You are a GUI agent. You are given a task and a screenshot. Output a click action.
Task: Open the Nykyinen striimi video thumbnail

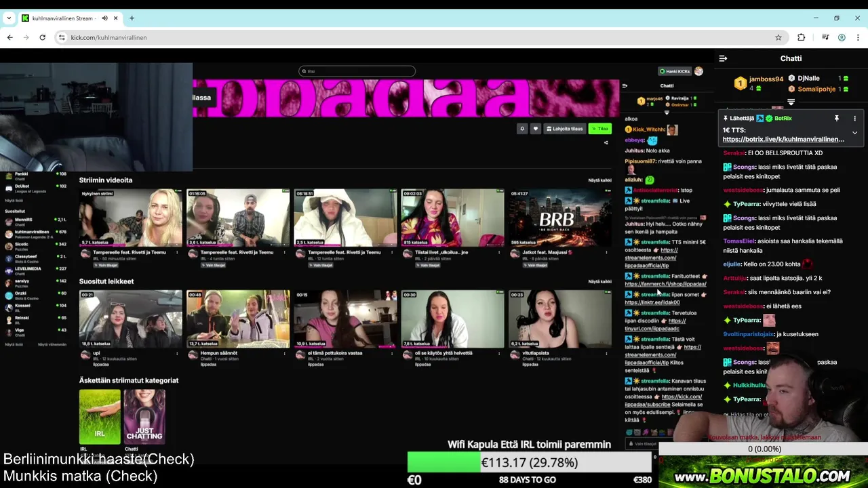tap(130, 218)
